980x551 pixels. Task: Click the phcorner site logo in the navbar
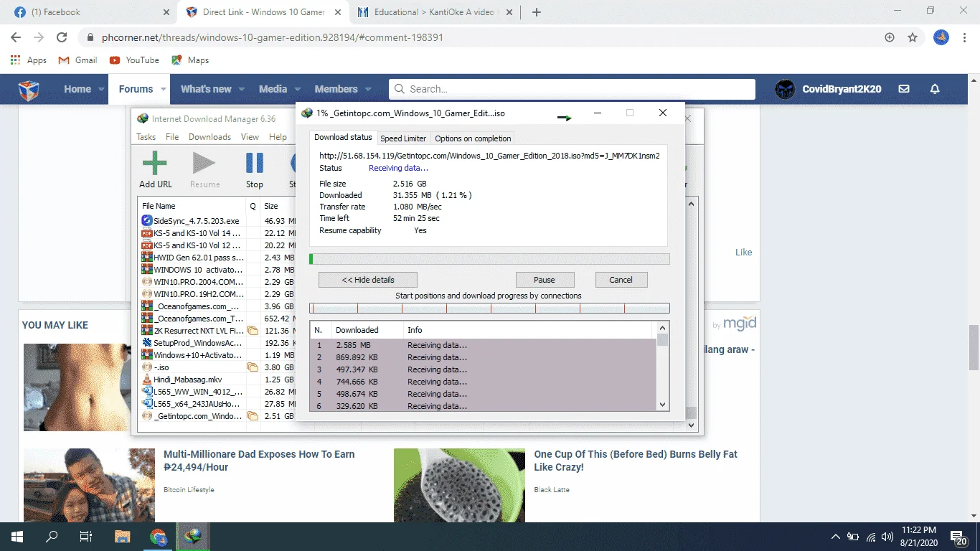[29, 90]
